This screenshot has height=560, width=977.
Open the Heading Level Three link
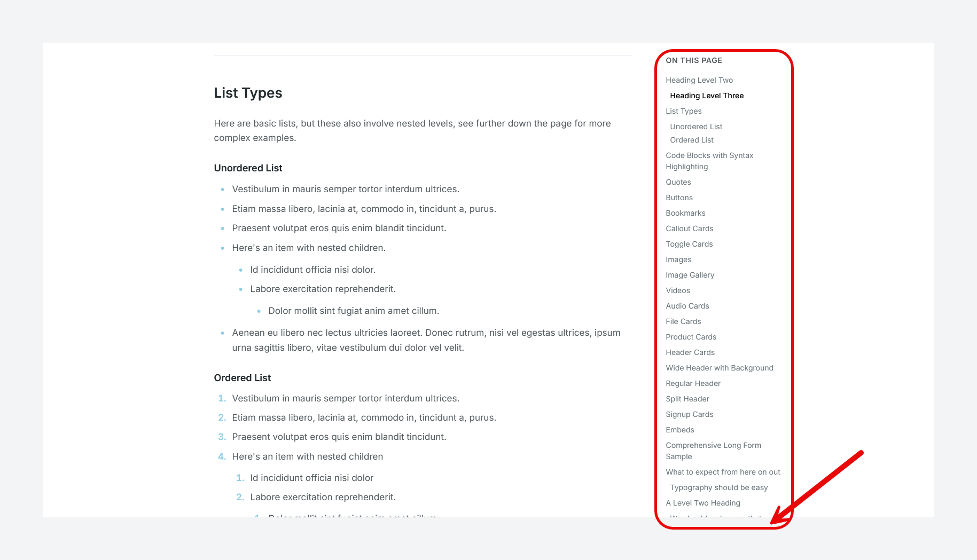point(707,96)
